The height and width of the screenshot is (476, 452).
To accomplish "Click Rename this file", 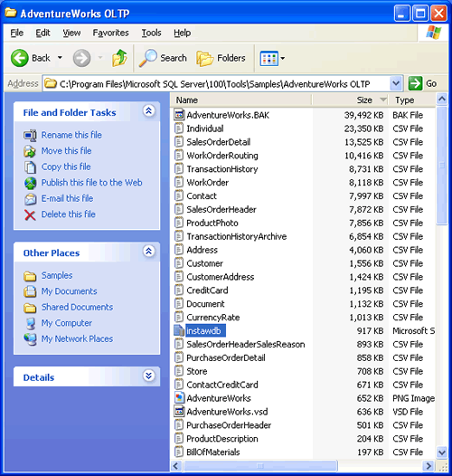I will click(x=71, y=135).
